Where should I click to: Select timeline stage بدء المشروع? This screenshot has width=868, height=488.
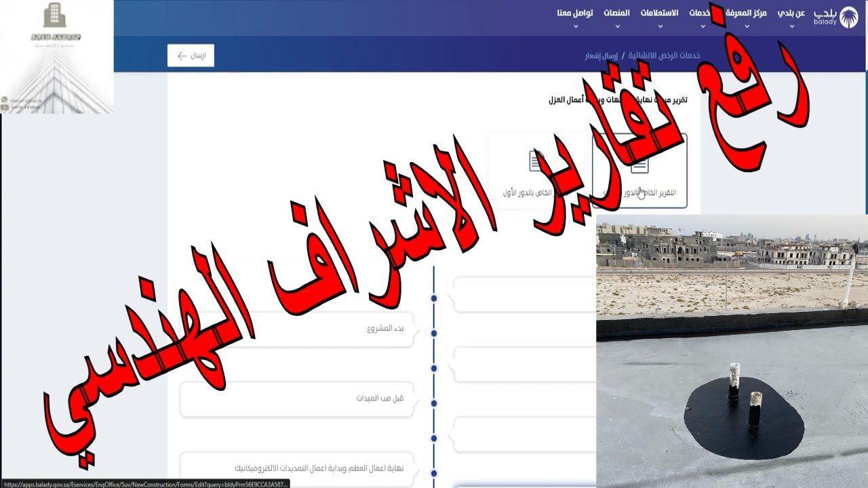(x=296, y=329)
